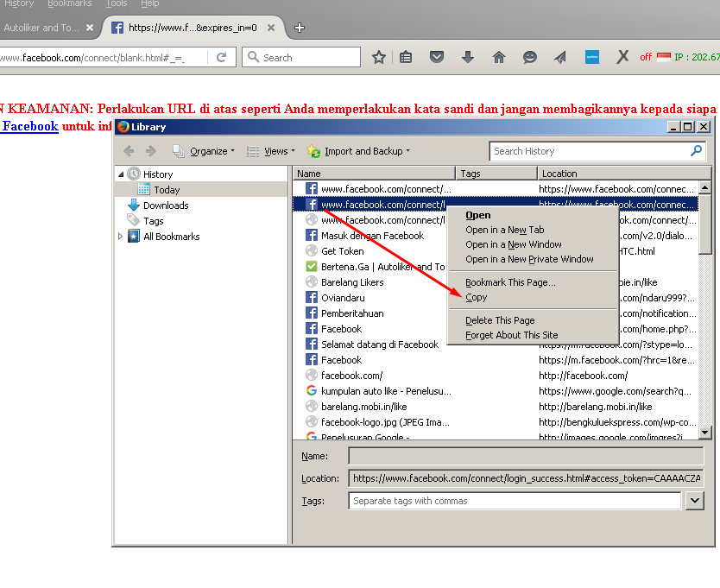Select kumpulan auto like Google entry
720x588 pixels.
coord(496,391)
